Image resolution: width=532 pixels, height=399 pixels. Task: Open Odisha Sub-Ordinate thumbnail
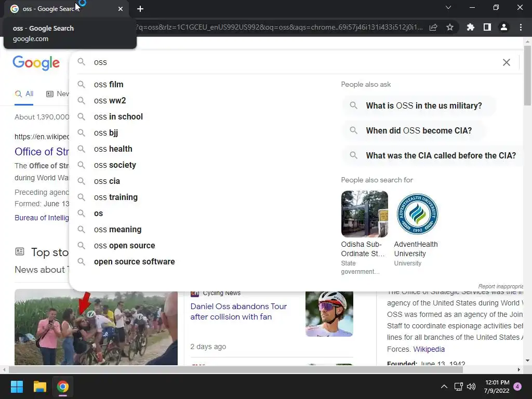364,214
